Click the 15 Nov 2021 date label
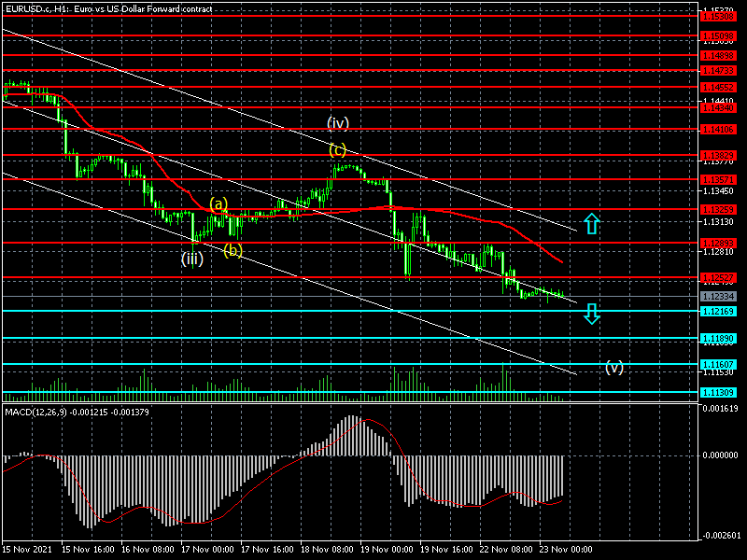Screen dimensions: 747x560 point(26,550)
